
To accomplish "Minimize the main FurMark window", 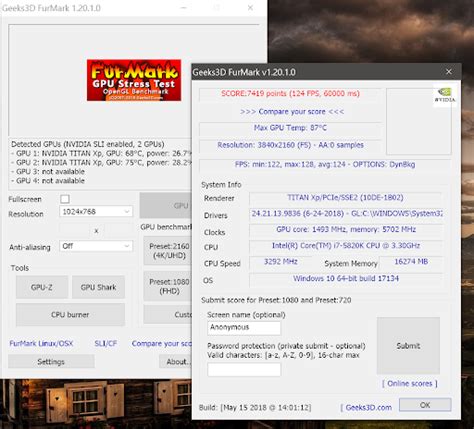I will (184, 8).
